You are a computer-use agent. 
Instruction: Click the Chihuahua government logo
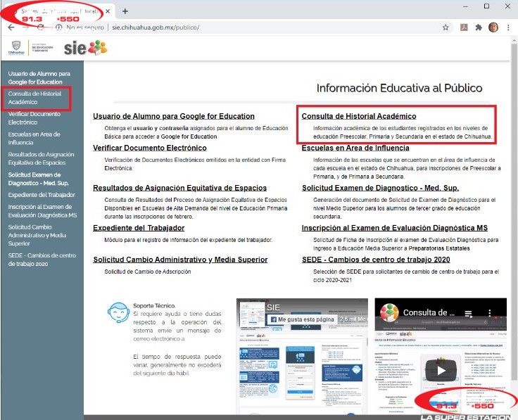[15, 48]
